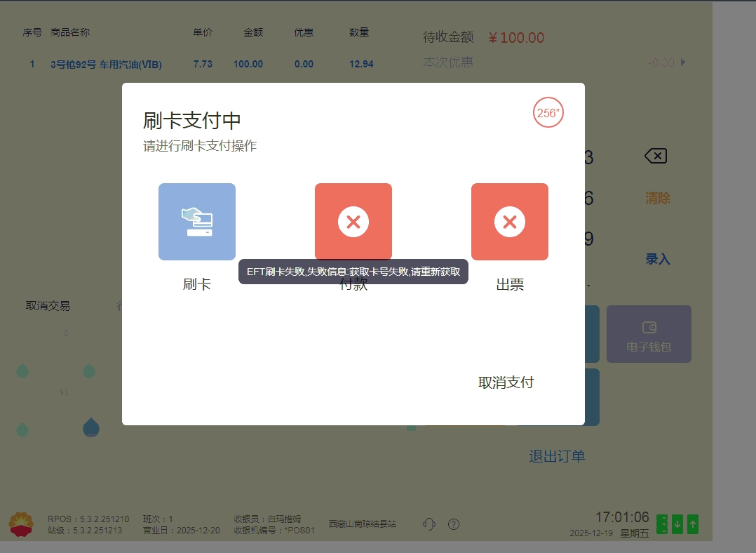Expand the 本次优惠 discount details arrow

tap(683, 62)
